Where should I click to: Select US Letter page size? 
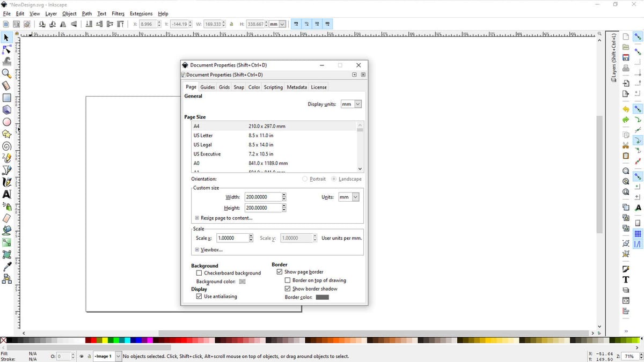(x=274, y=136)
